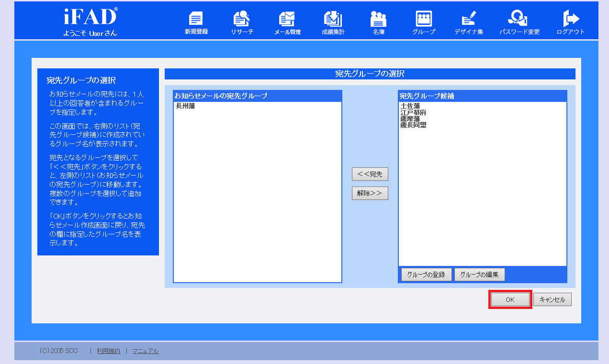609x364 pixels.
Task: Open the 名簿 icon
Action: pyautogui.click(x=378, y=23)
